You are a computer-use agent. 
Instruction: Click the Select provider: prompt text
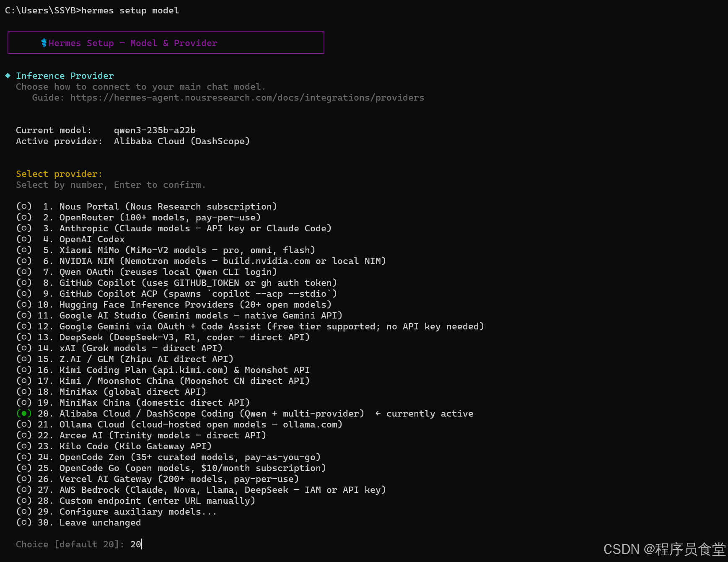[59, 174]
